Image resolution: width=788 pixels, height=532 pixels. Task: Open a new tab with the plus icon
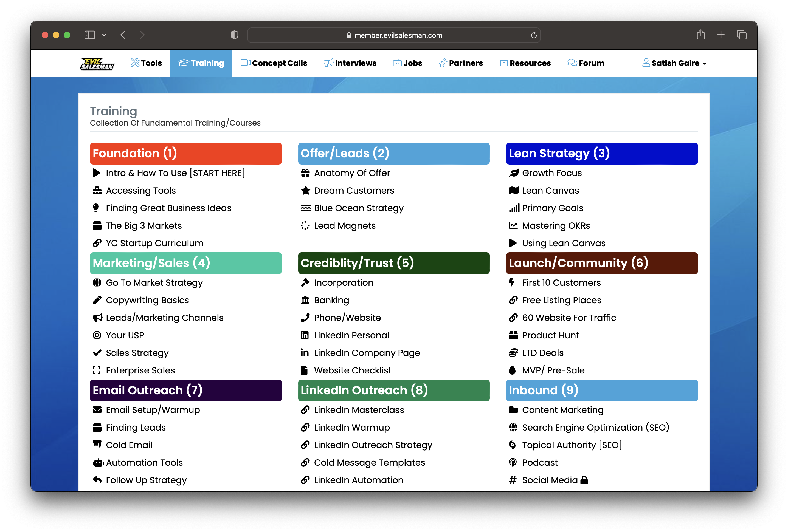tap(721, 35)
